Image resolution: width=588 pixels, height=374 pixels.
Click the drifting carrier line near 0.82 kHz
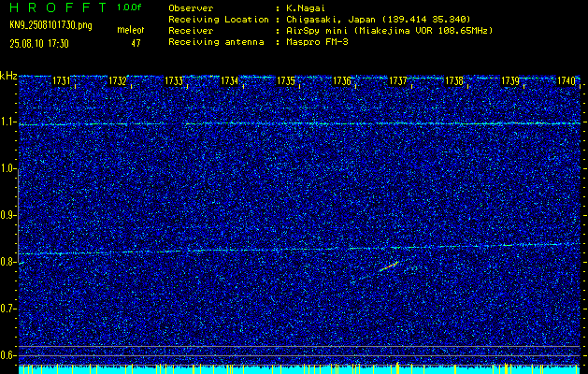(299, 249)
